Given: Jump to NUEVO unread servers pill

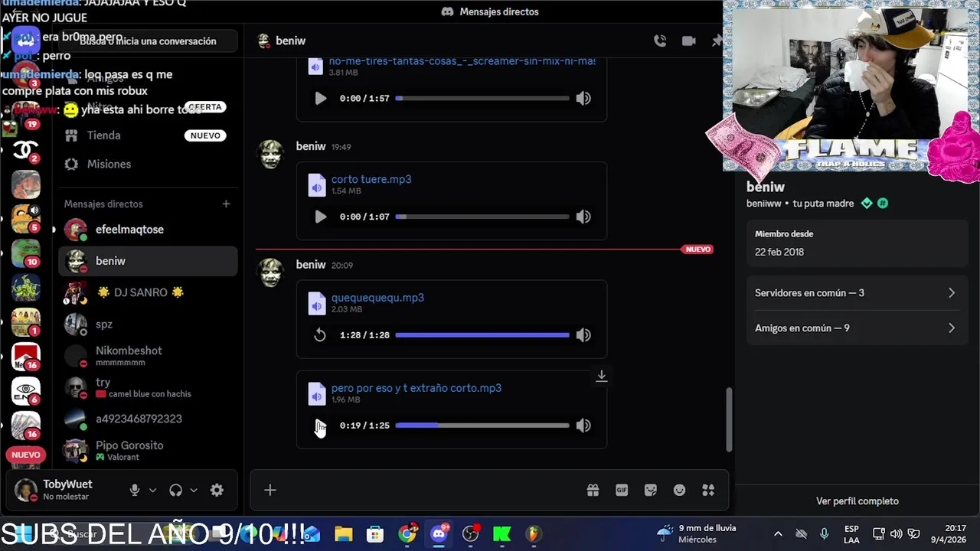Looking at the screenshot, I should tap(25, 455).
